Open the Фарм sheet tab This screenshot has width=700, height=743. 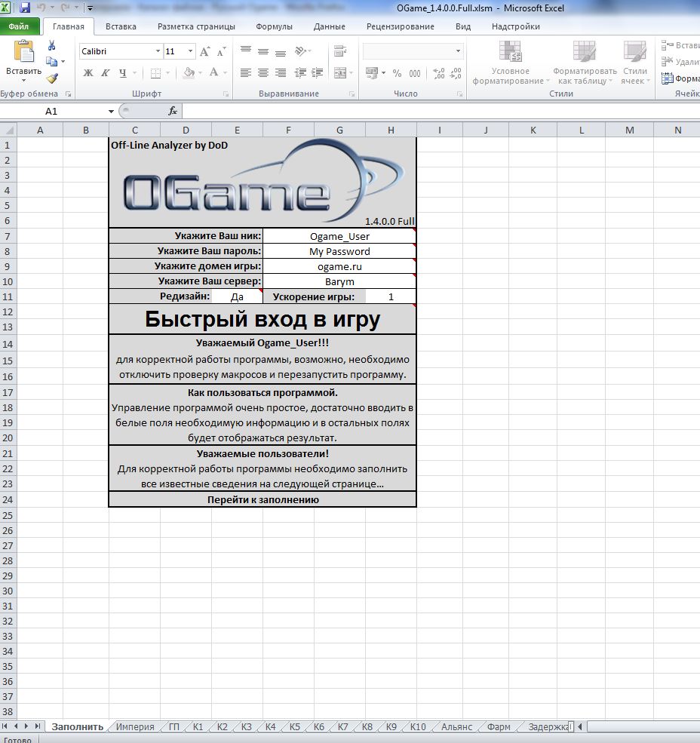point(499,726)
